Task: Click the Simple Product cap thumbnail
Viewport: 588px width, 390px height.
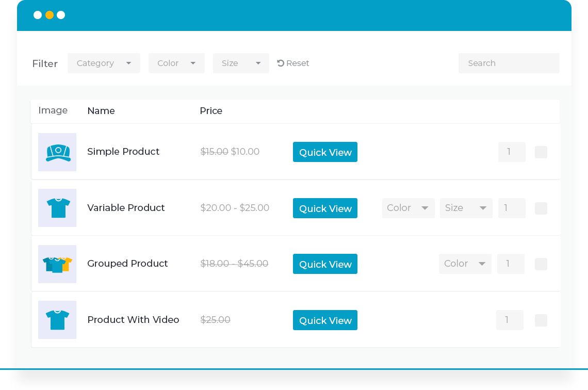Action: 57,152
